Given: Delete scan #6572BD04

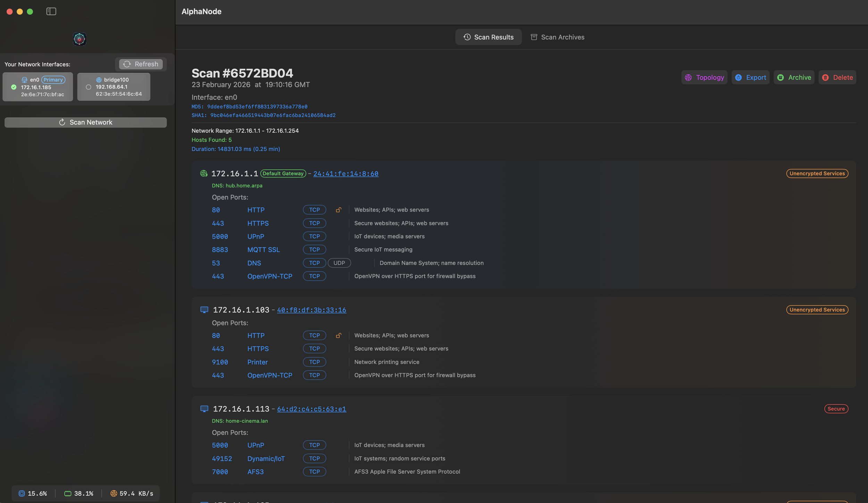Looking at the screenshot, I should click(837, 77).
